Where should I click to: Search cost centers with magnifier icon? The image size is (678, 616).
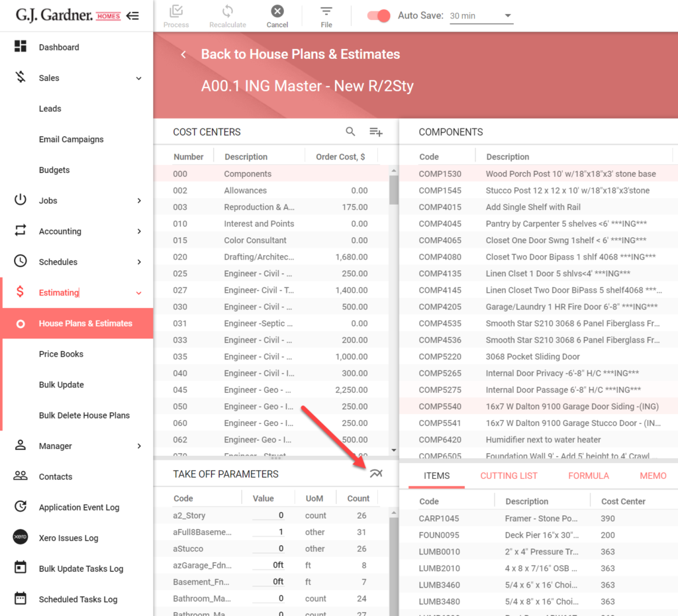[350, 132]
